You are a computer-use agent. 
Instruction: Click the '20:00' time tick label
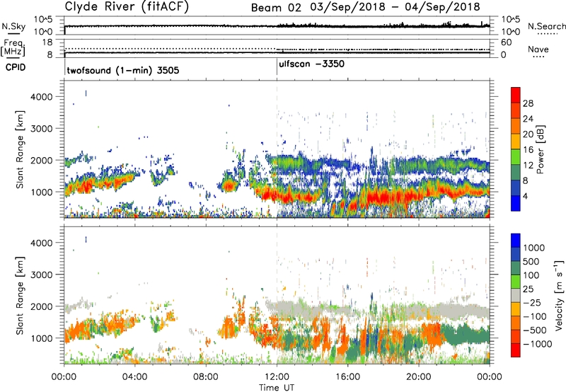(x=419, y=377)
